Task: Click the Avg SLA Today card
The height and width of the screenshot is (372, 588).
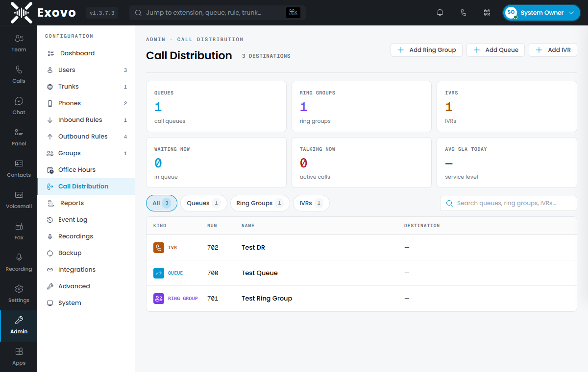Action: [507, 163]
